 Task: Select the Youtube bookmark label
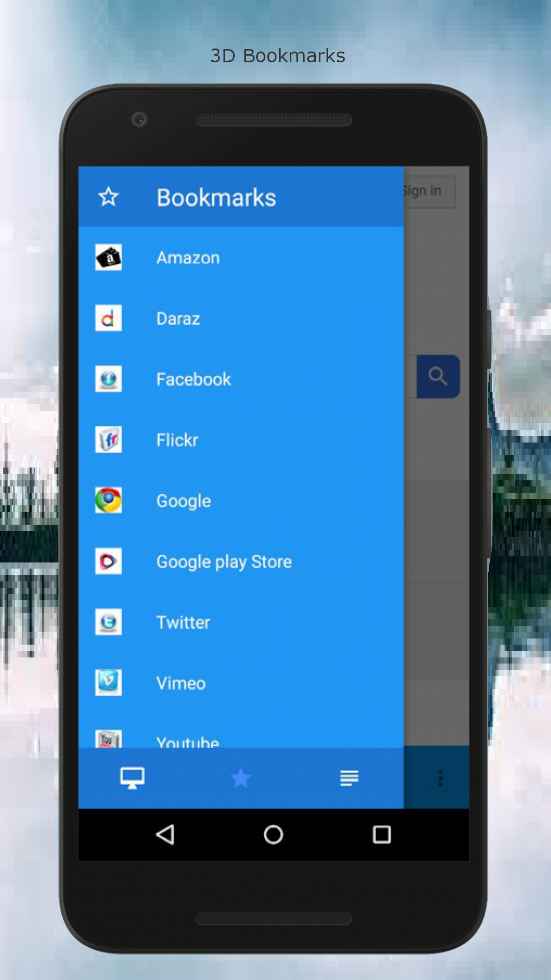point(188,742)
